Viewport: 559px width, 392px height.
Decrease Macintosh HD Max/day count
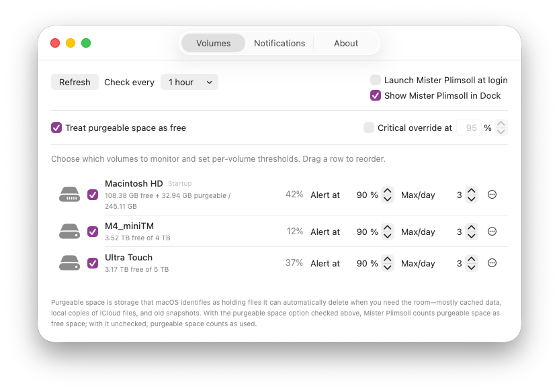471,199
